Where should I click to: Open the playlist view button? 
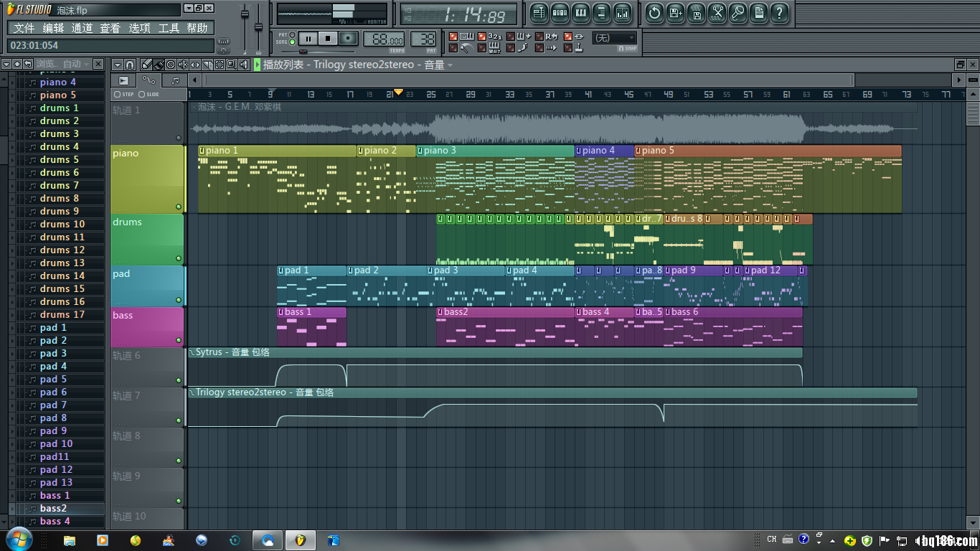(539, 13)
